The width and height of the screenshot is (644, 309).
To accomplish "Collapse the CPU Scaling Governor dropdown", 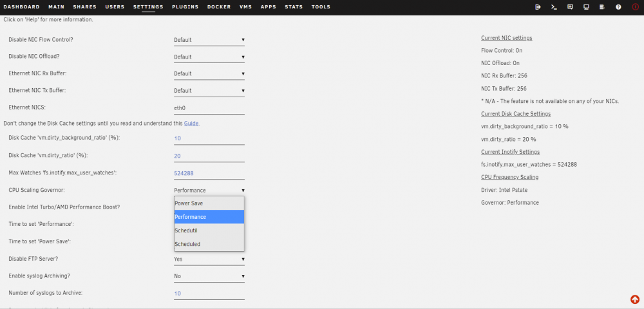I will (x=209, y=190).
